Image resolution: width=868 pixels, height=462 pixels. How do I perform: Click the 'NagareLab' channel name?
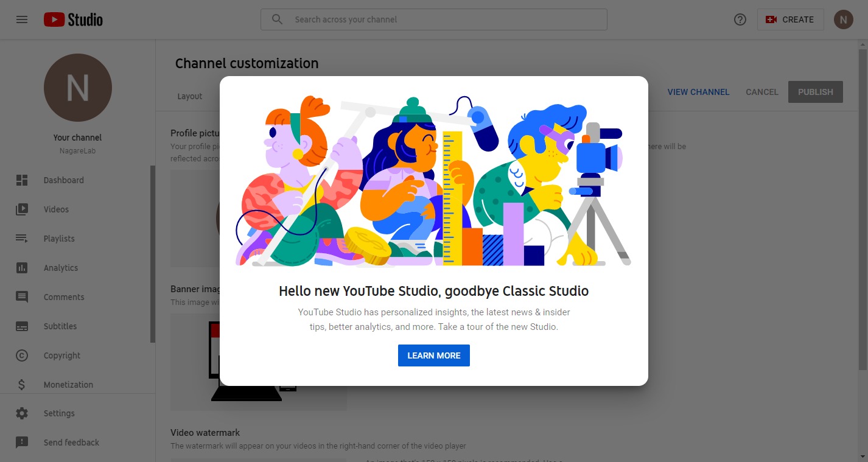pyautogui.click(x=78, y=151)
